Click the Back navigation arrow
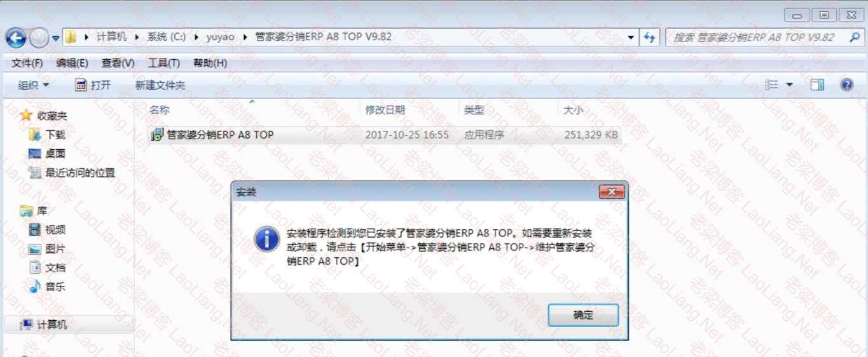 coord(15,38)
